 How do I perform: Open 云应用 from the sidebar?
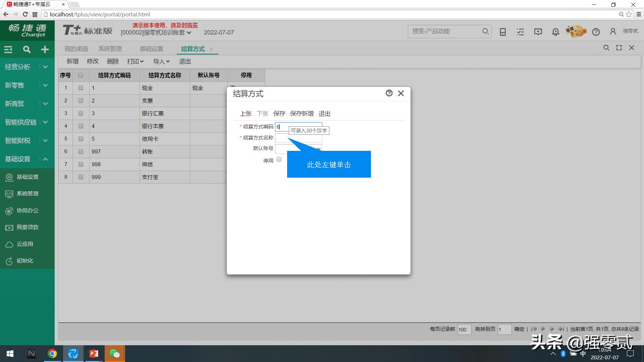point(9,244)
